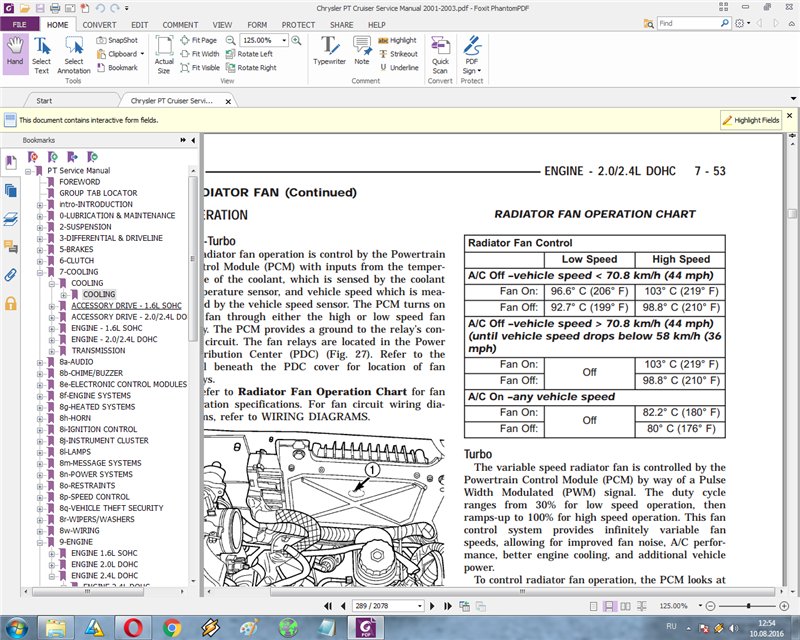Expand the 8w-WIRING bookmark node

[40, 531]
